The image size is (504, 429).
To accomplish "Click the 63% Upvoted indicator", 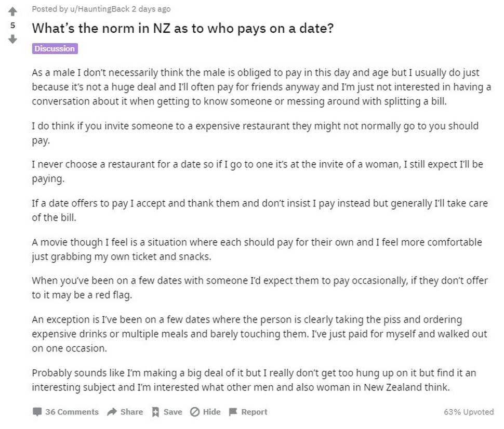I will coord(469,412).
